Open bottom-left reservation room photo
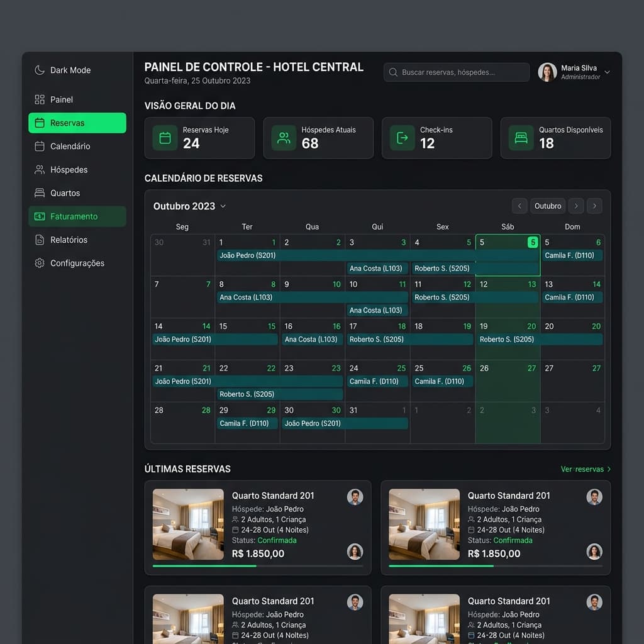Viewport: 644px width, 644px height. point(188,619)
